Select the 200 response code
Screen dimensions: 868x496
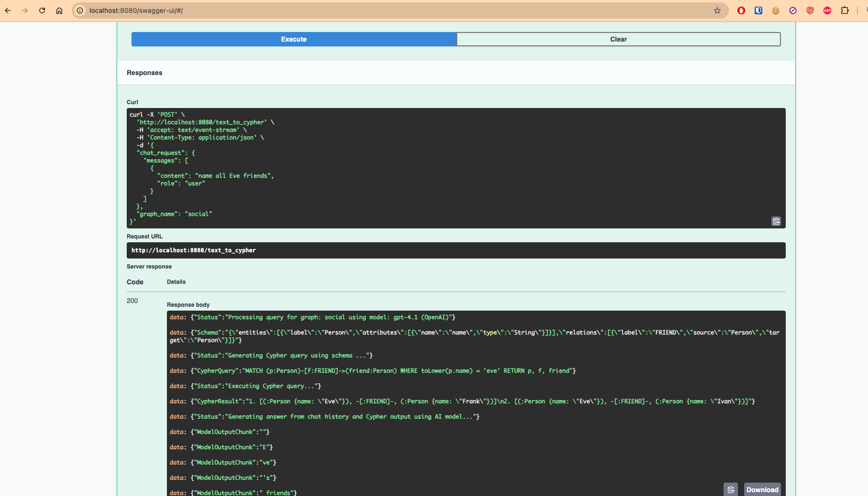coord(132,301)
